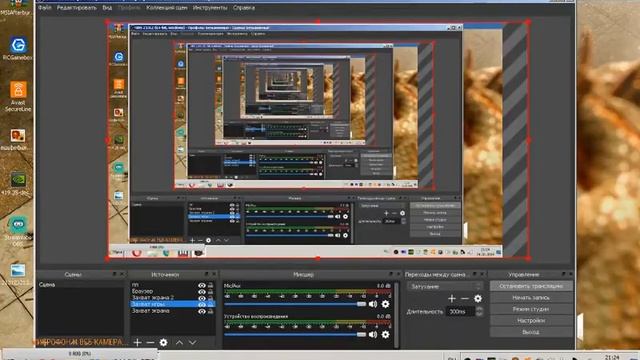Select the Захват экрана 2 source row
This screenshot has height=360, width=640.
point(172,298)
